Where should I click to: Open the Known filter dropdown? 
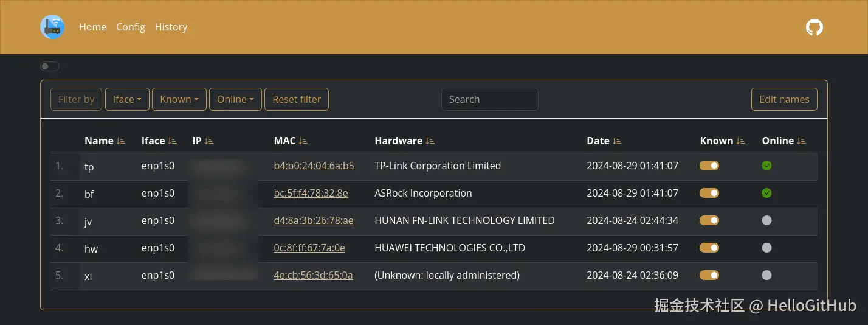(x=179, y=99)
